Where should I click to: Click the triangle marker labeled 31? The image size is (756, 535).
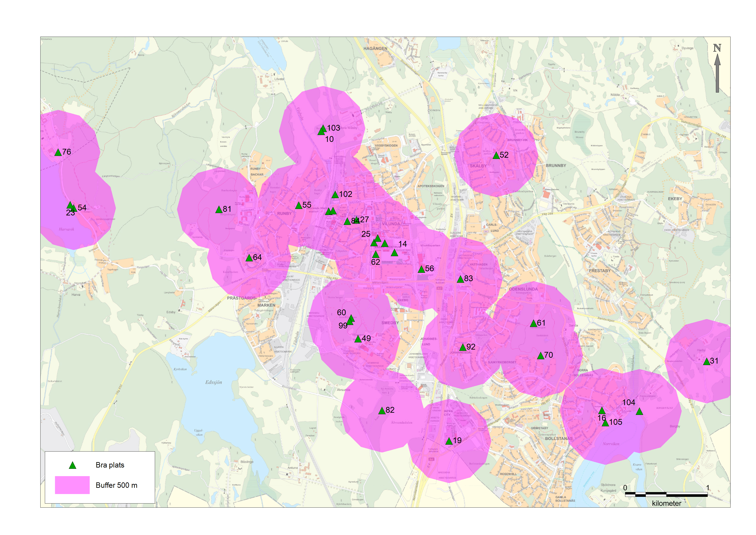coord(707,362)
